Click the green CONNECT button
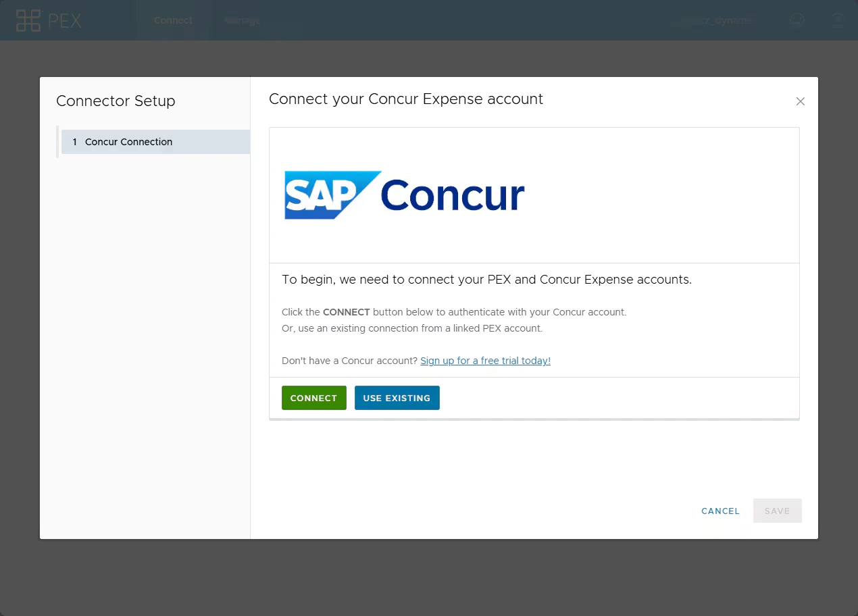 [x=314, y=398]
